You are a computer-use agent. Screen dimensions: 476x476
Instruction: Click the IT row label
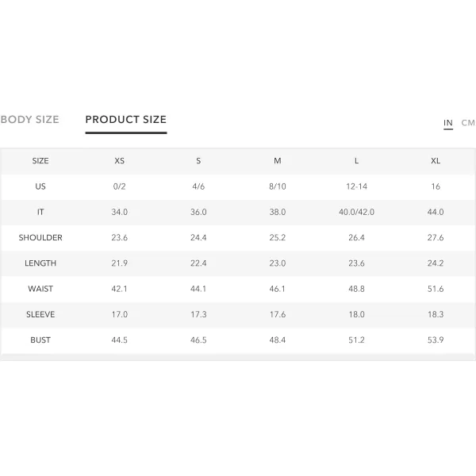coord(40,212)
